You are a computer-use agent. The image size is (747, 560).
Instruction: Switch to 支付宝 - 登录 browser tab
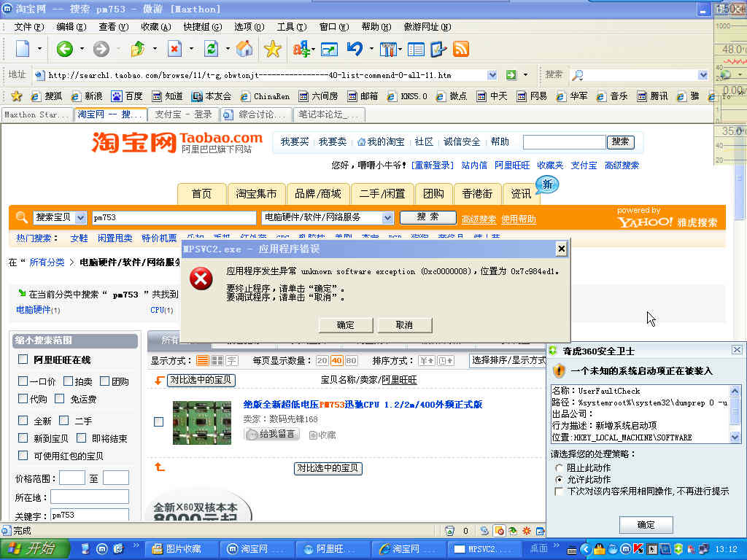click(183, 114)
